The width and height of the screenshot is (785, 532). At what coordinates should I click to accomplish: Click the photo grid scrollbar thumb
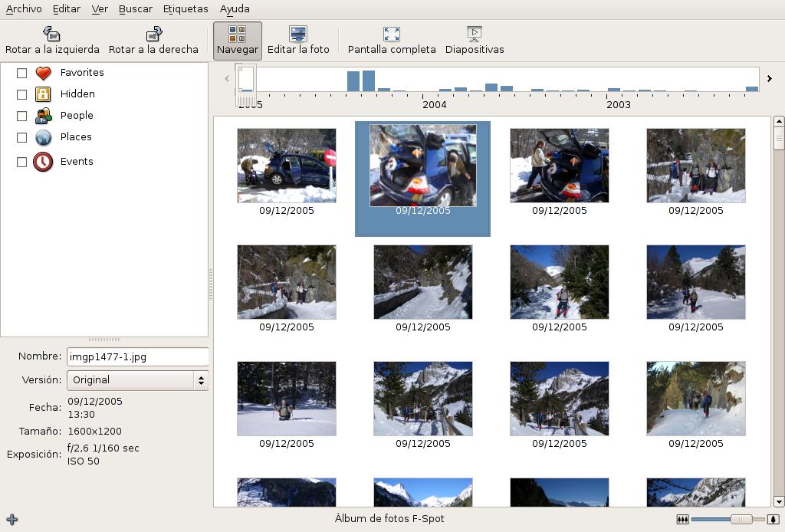[779, 139]
